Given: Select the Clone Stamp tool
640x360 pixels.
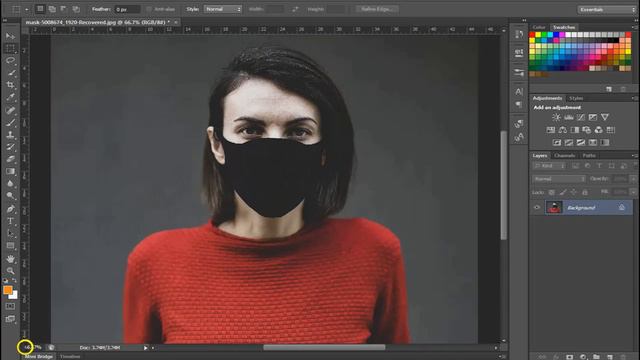Looking at the screenshot, I should coord(10,135).
